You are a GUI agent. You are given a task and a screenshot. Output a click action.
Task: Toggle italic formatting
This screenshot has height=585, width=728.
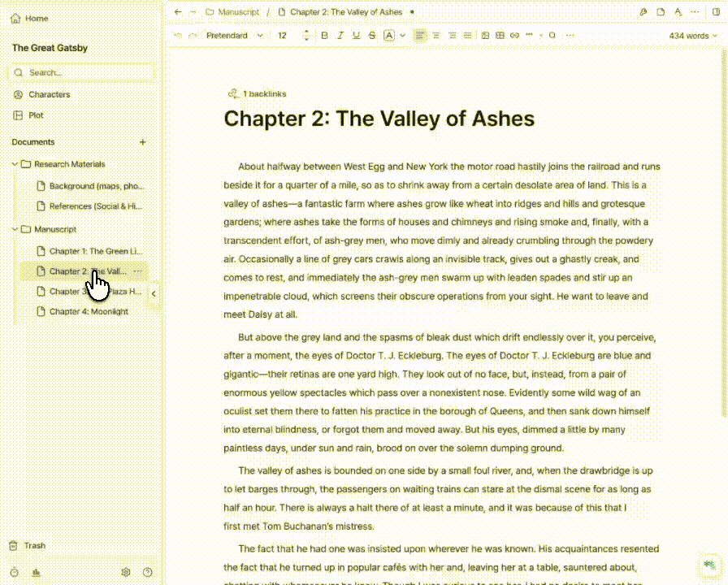pyautogui.click(x=340, y=35)
